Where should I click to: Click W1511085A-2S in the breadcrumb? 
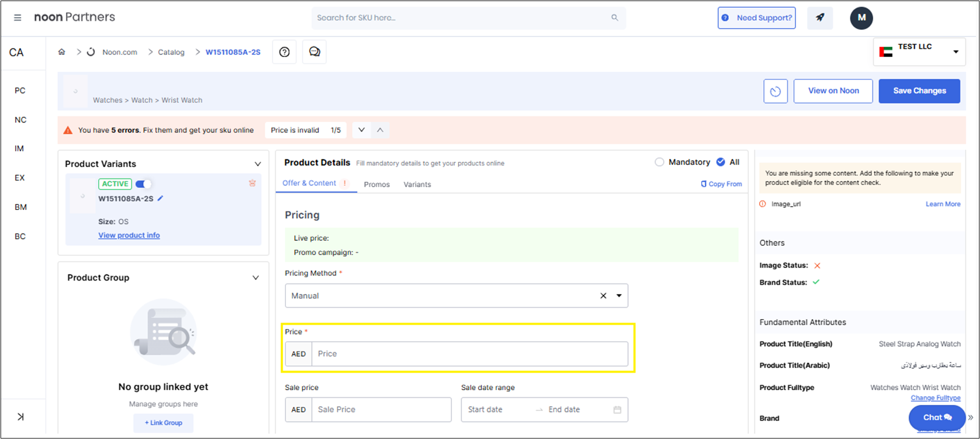[x=233, y=52]
